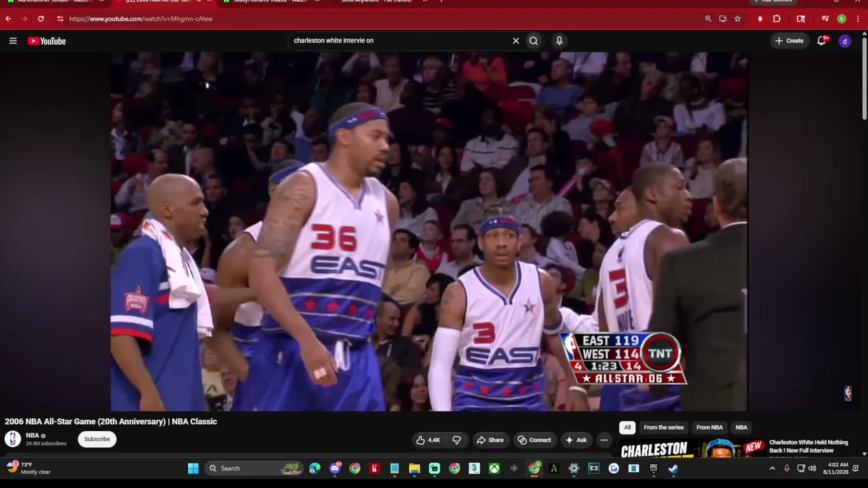
Task: Open Epic Games Launcher from taskbar
Action: pyautogui.click(x=654, y=468)
